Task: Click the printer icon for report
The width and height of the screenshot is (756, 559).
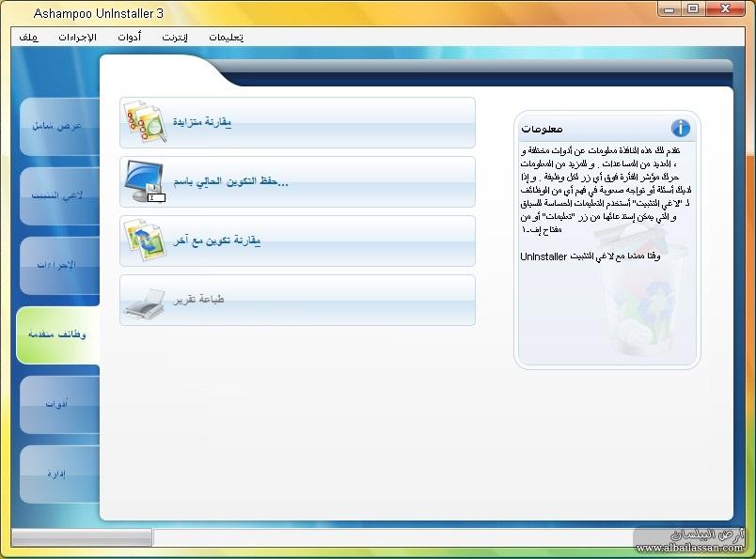Action: (x=145, y=303)
